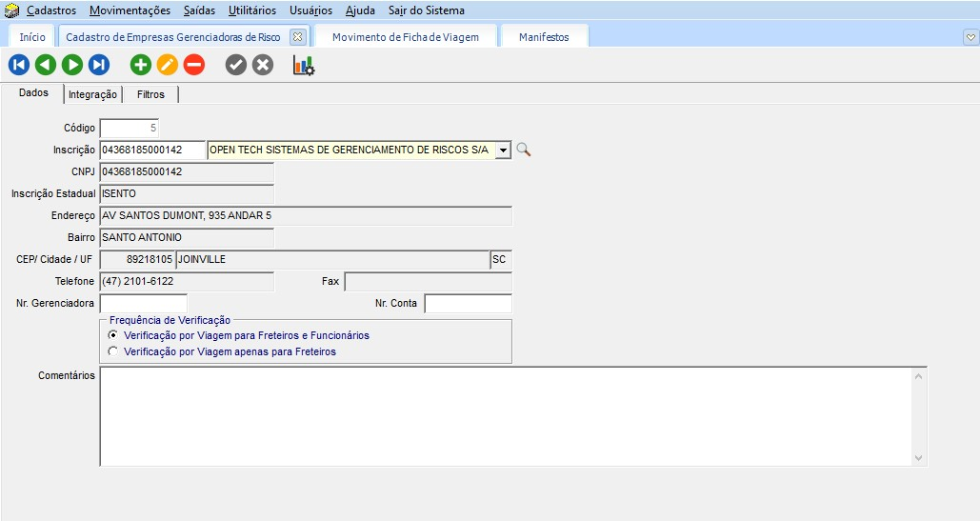Viewport: 980px width, 521px height.
Task: Click the Código field
Action: pyautogui.click(x=130, y=128)
